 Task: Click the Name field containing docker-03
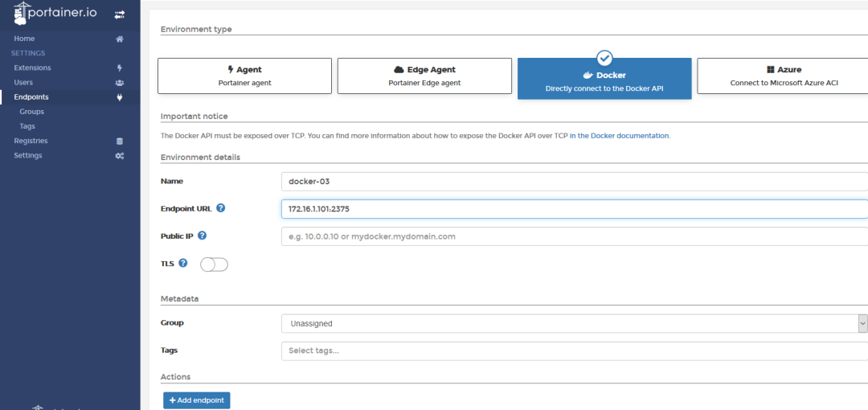(x=575, y=181)
